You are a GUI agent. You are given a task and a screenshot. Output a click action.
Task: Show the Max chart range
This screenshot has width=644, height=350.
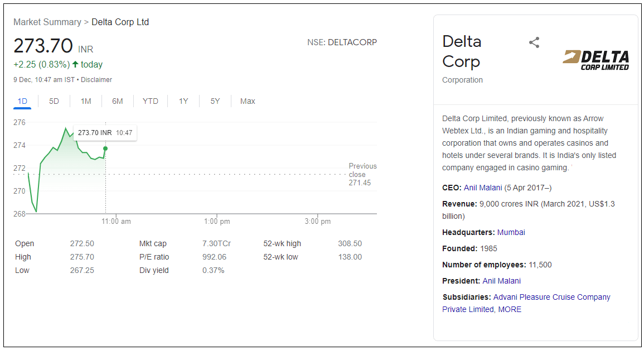coord(248,101)
